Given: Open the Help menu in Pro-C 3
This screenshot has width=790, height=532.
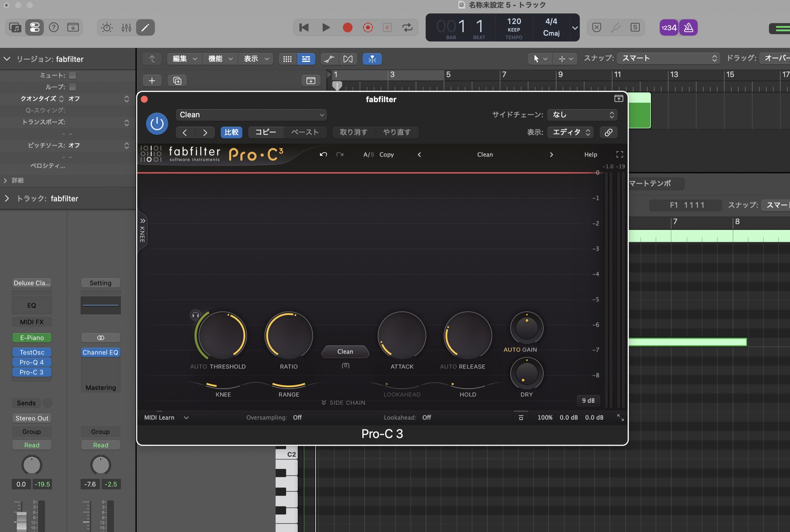Looking at the screenshot, I should click(591, 155).
